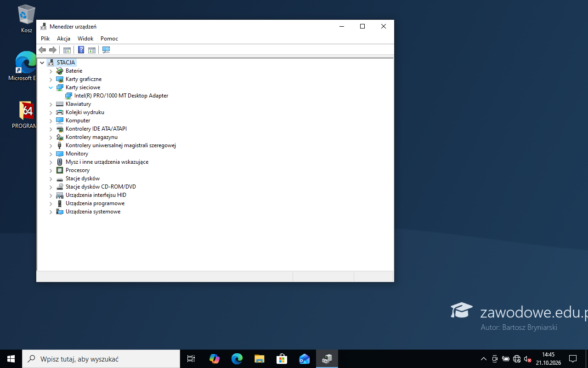The height and width of the screenshot is (368, 588).
Task: Open Task View on the taskbar
Action: click(x=191, y=359)
